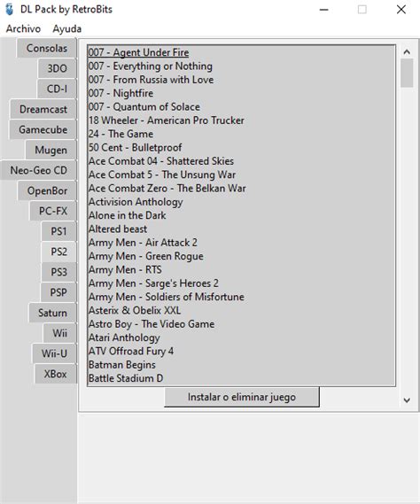Select Army Men - Air Attack 2
The height and width of the screenshot is (504, 420).
coord(241,243)
